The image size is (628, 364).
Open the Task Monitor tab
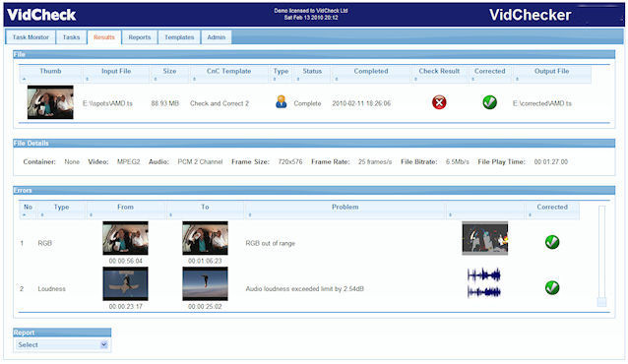[31, 37]
